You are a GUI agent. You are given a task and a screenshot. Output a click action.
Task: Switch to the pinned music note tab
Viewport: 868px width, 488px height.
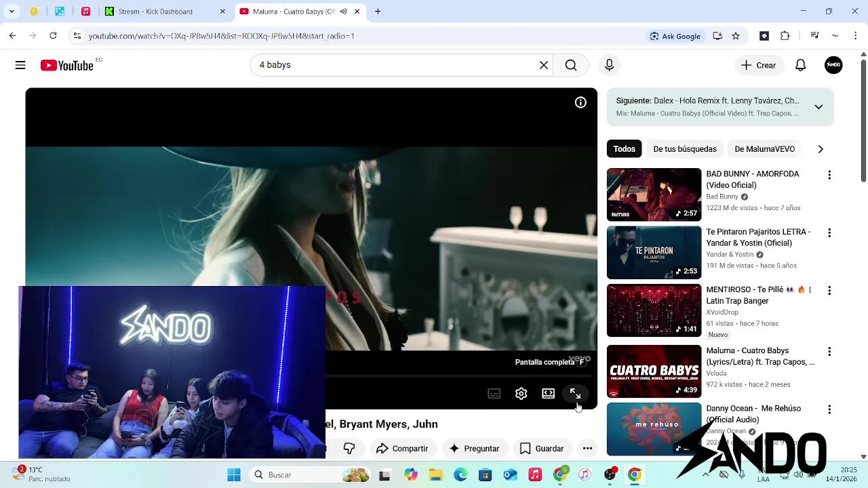click(85, 12)
